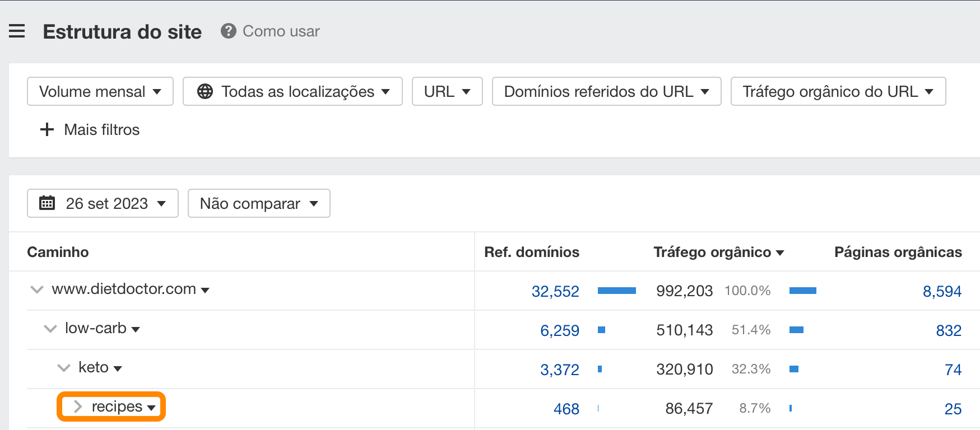This screenshot has width=980, height=430.
Task: Open the hamburger menu icon
Action: (x=17, y=31)
